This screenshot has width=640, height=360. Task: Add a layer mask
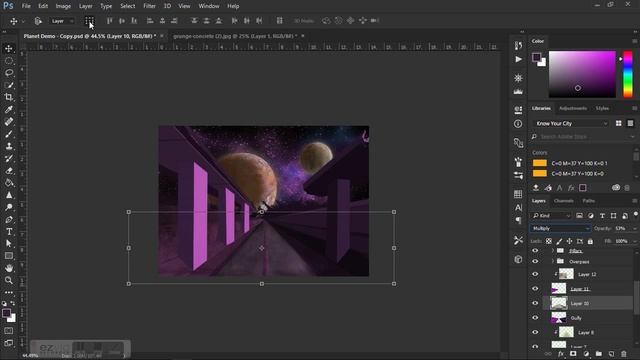tap(573, 354)
